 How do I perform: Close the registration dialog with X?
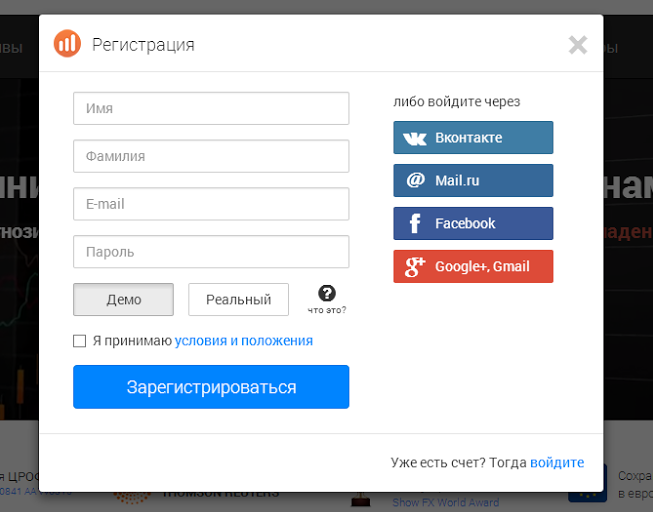[x=578, y=45]
